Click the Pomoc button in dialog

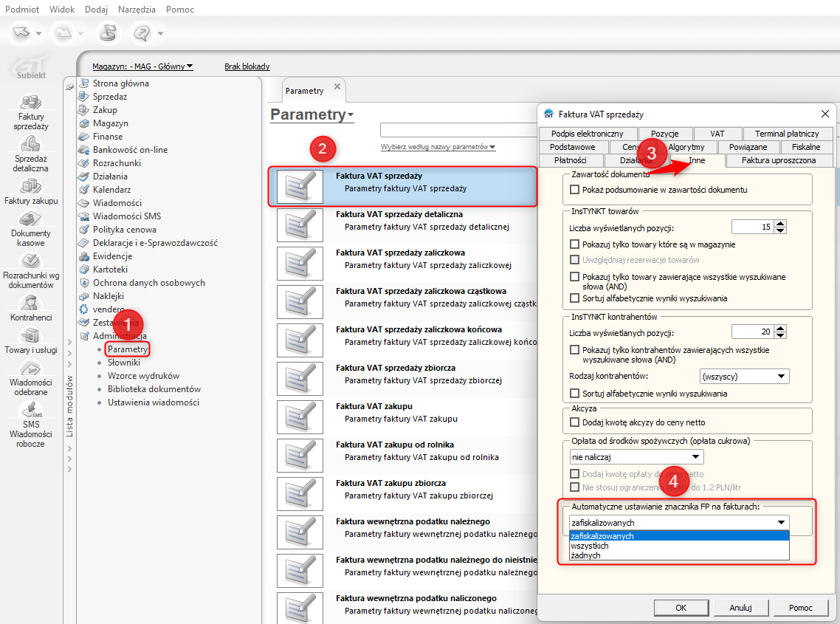click(801, 607)
